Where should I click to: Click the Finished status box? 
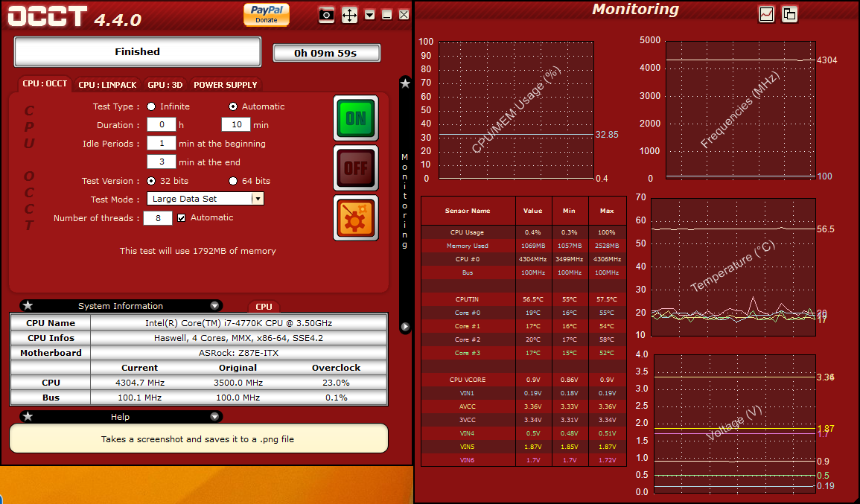138,51
